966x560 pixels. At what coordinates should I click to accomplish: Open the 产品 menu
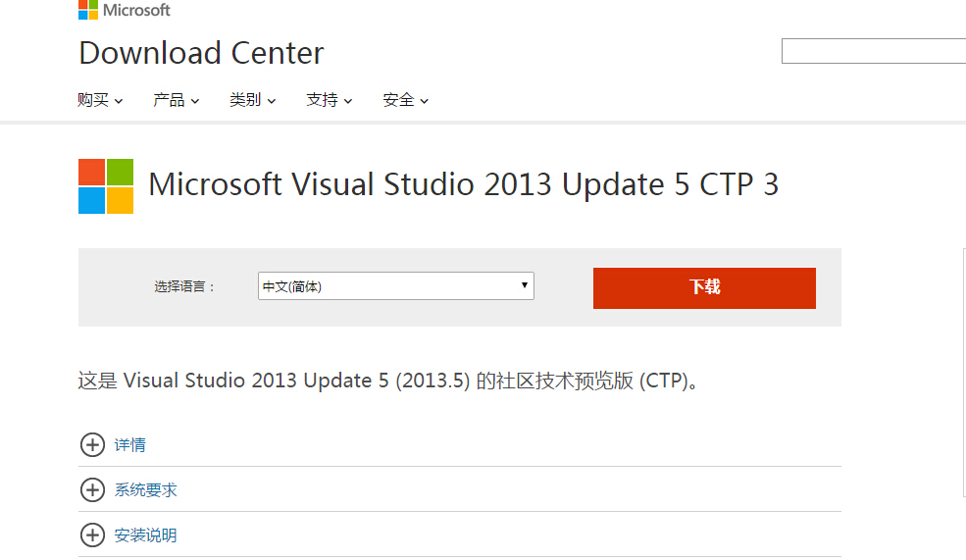point(177,100)
